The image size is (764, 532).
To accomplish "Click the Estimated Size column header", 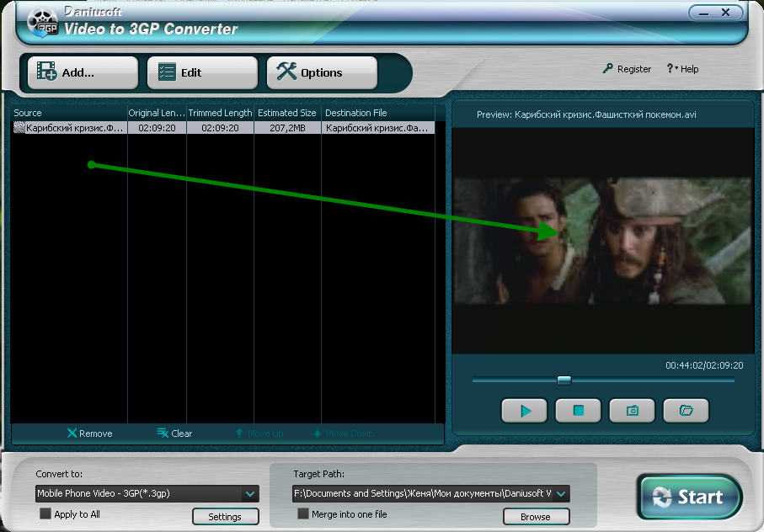I will [x=287, y=113].
